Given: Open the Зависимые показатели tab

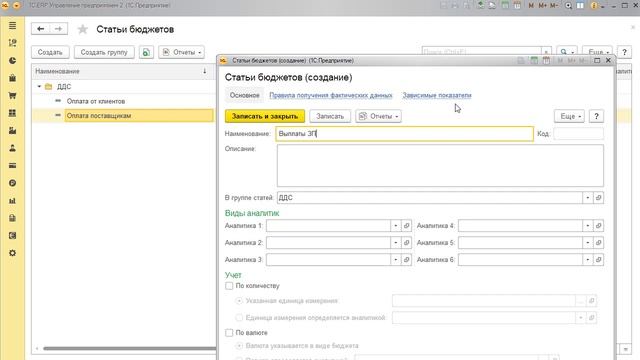Looking at the screenshot, I should tap(437, 95).
